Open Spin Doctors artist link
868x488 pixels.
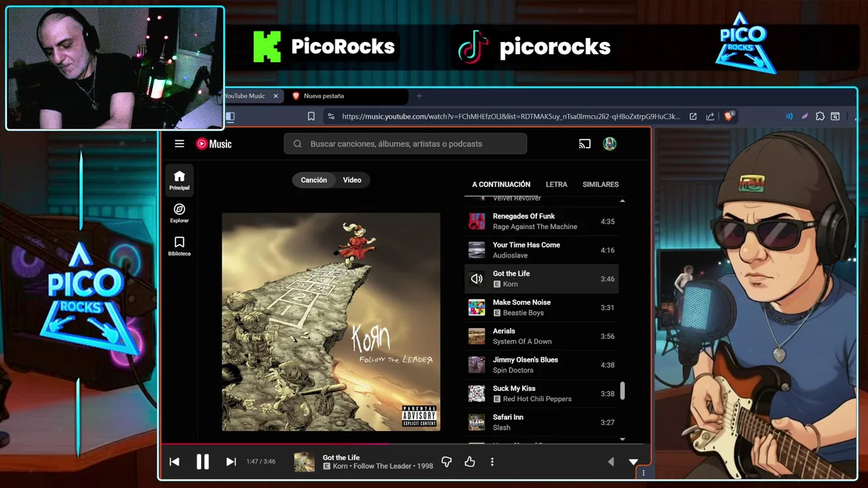pos(513,370)
